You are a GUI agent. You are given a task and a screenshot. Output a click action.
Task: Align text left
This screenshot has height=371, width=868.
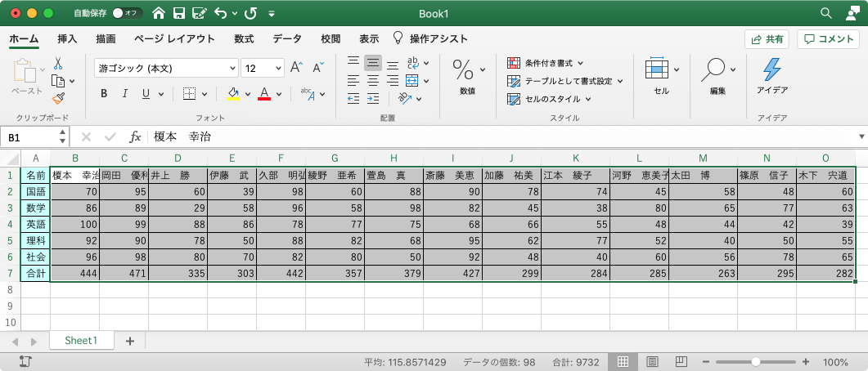point(353,81)
